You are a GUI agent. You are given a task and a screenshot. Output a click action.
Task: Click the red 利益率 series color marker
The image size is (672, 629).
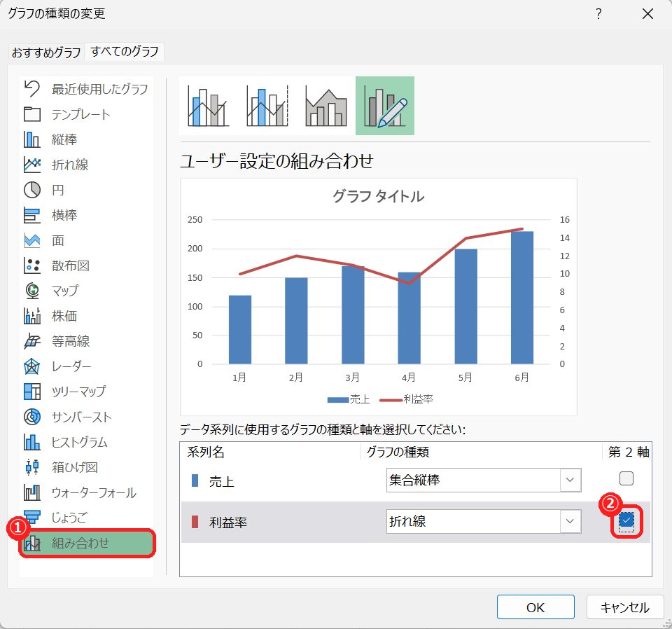coord(195,522)
